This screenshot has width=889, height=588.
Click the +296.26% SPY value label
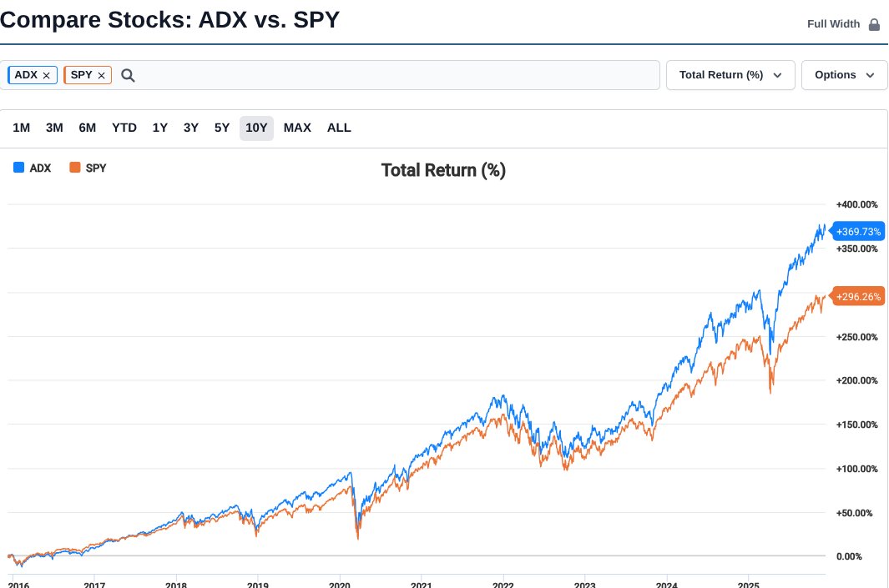coord(857,296)
